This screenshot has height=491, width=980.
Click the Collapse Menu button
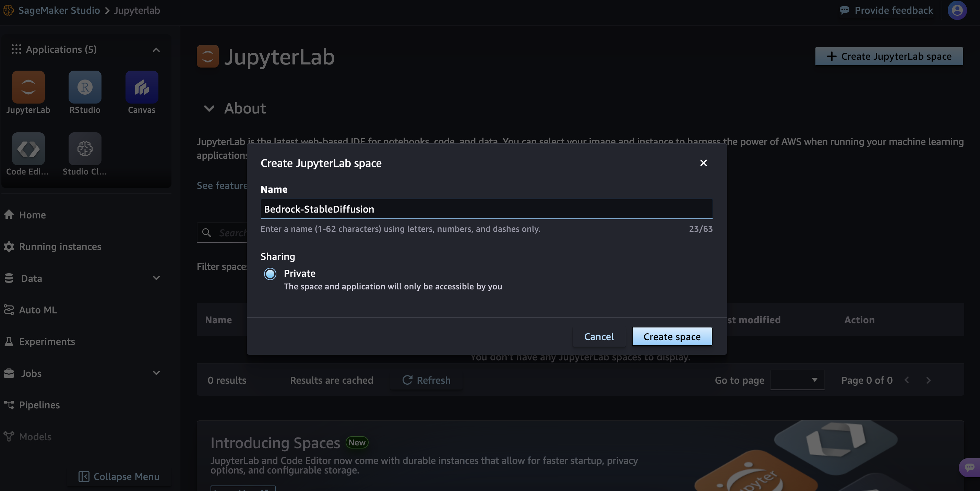119,476
